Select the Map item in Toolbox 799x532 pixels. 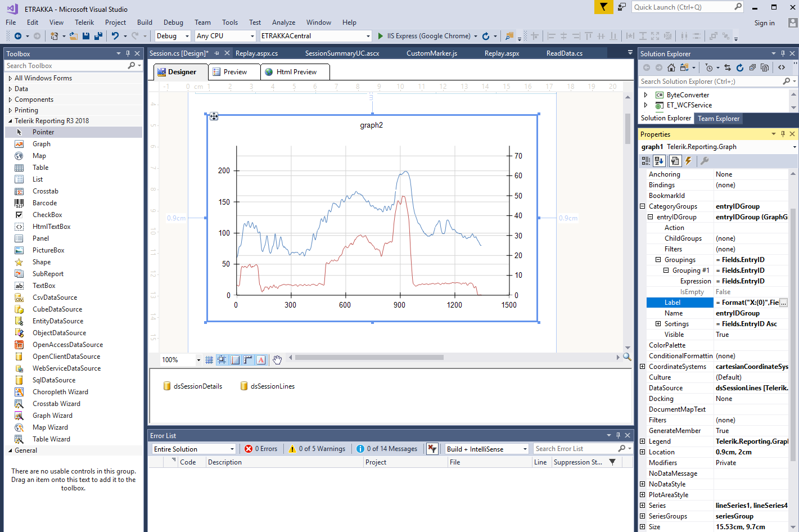(74, 156)
